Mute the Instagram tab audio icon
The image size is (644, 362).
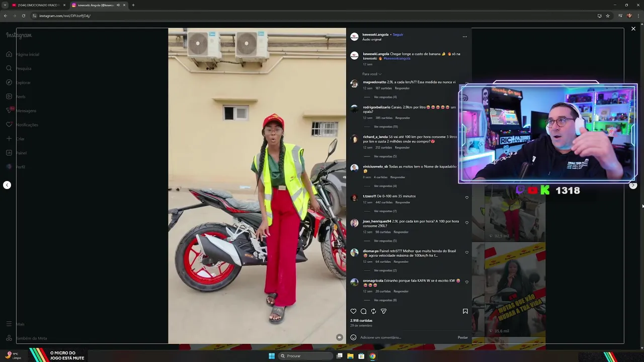[118, 5]
